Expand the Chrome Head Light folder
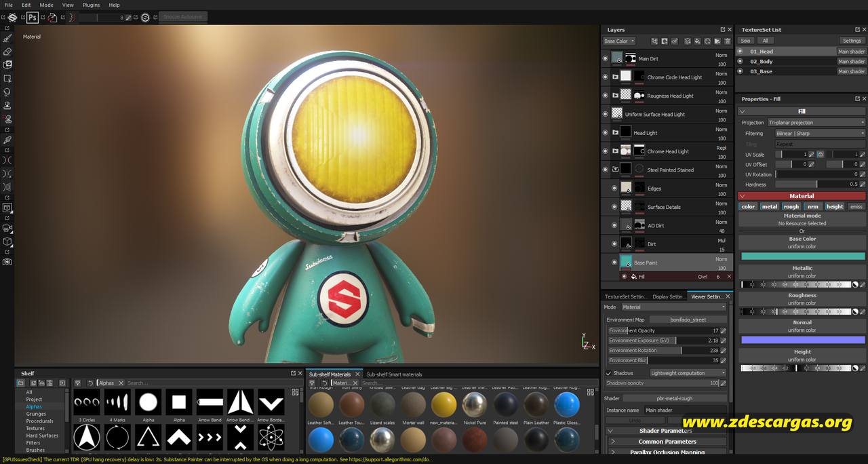This screenshot has height=464, width=868. 615,151
